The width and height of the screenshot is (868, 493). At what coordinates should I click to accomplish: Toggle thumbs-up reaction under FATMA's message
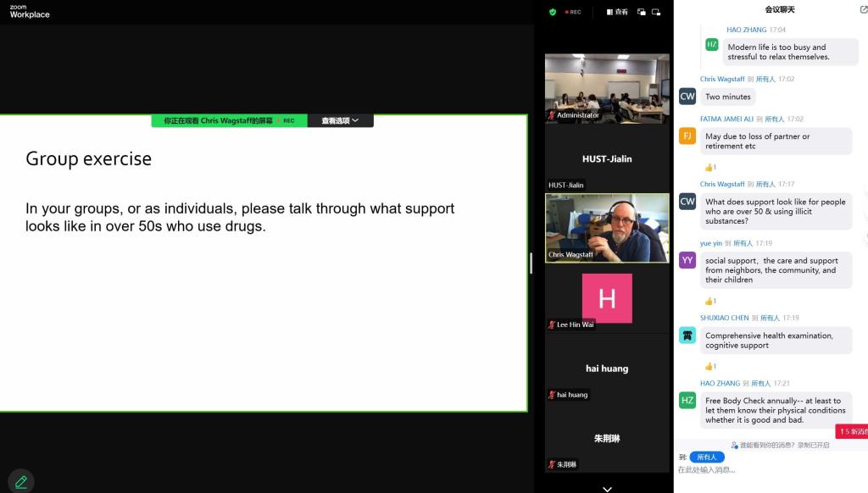click(710, 167)
